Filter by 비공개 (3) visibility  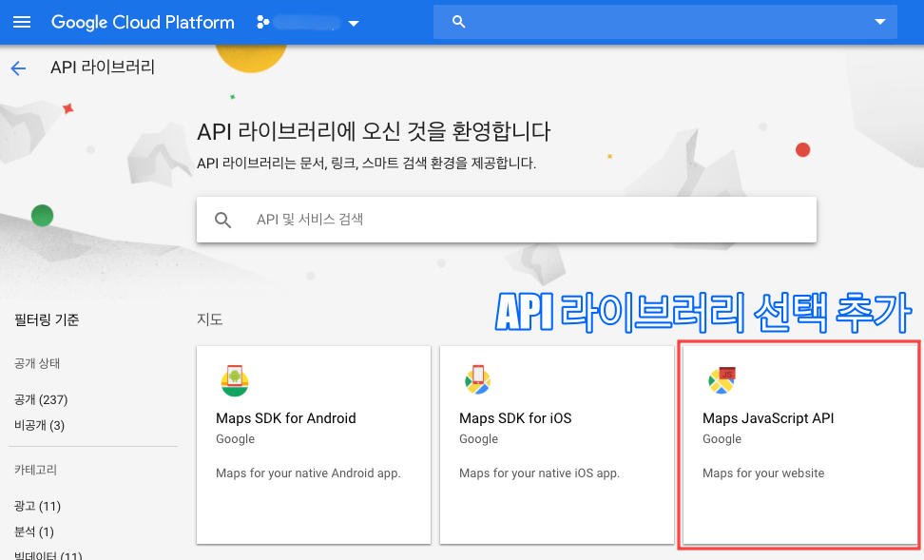pyautogui.click(x=40, y=425)
